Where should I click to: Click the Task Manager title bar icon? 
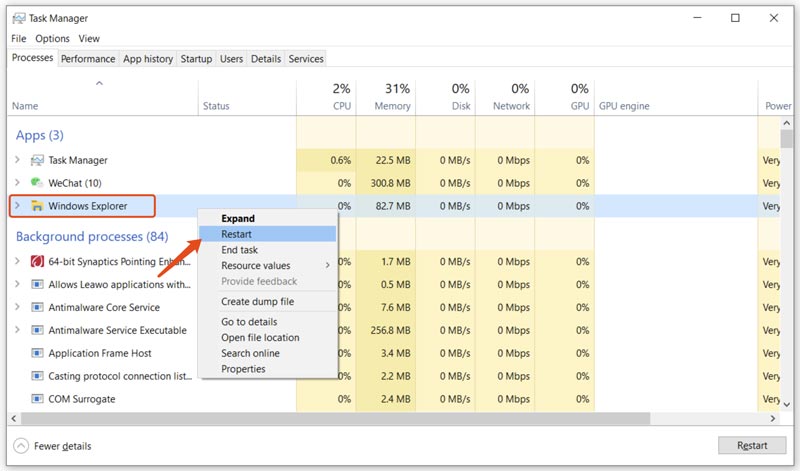click(x=19, y=18)
